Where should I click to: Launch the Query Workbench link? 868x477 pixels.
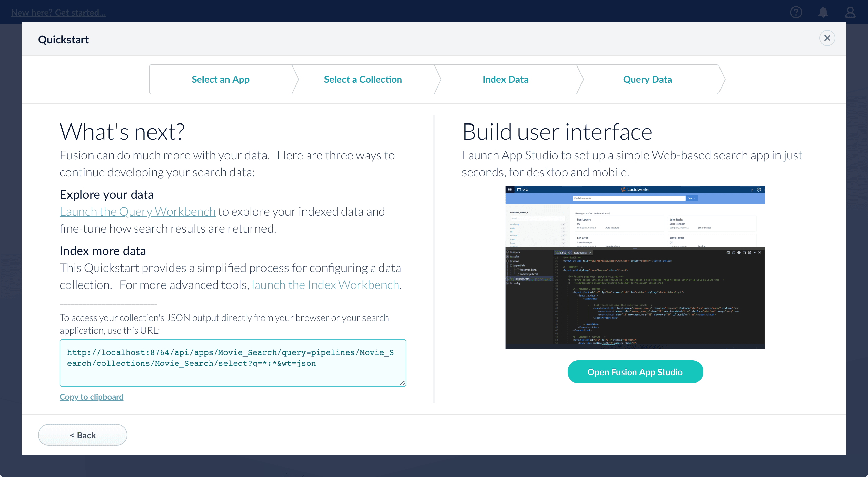tap(138, 212)
